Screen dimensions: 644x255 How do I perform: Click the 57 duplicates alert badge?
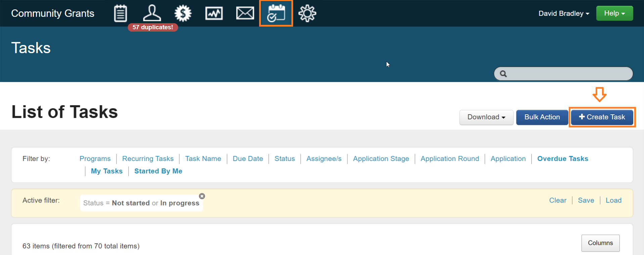pyautogui.click(x=153, y=27)
